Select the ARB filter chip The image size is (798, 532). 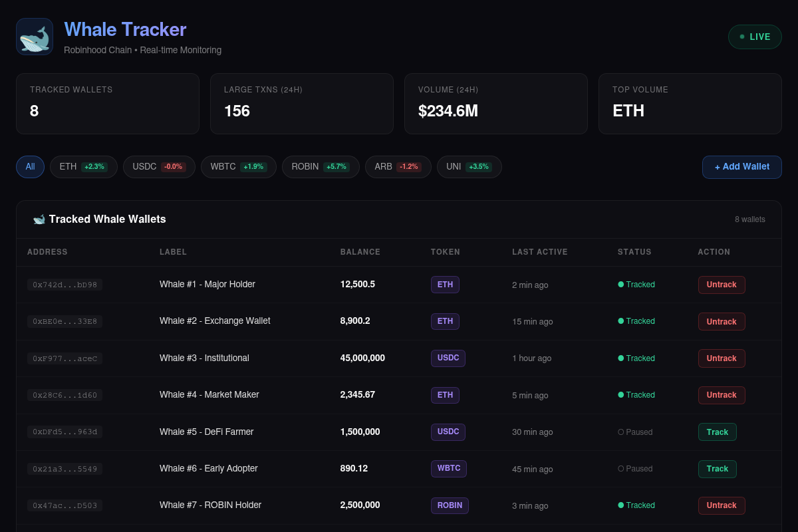tap(398, 167)
